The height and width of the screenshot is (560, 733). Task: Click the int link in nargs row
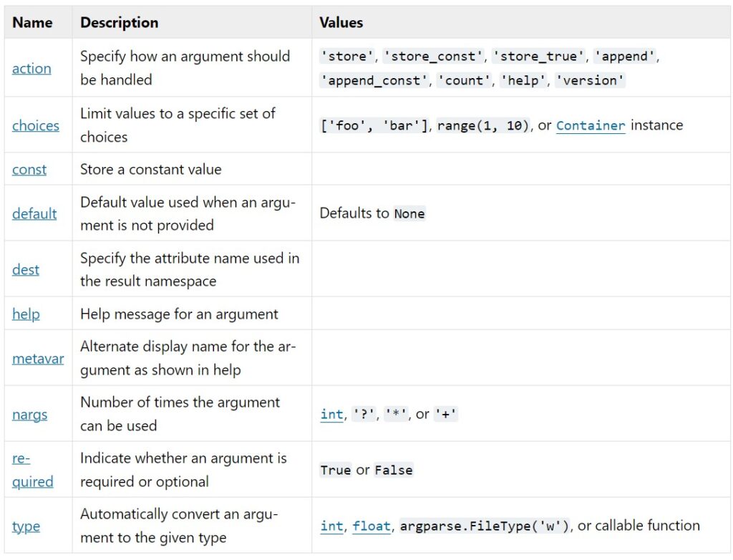click(x=331, y=415)
